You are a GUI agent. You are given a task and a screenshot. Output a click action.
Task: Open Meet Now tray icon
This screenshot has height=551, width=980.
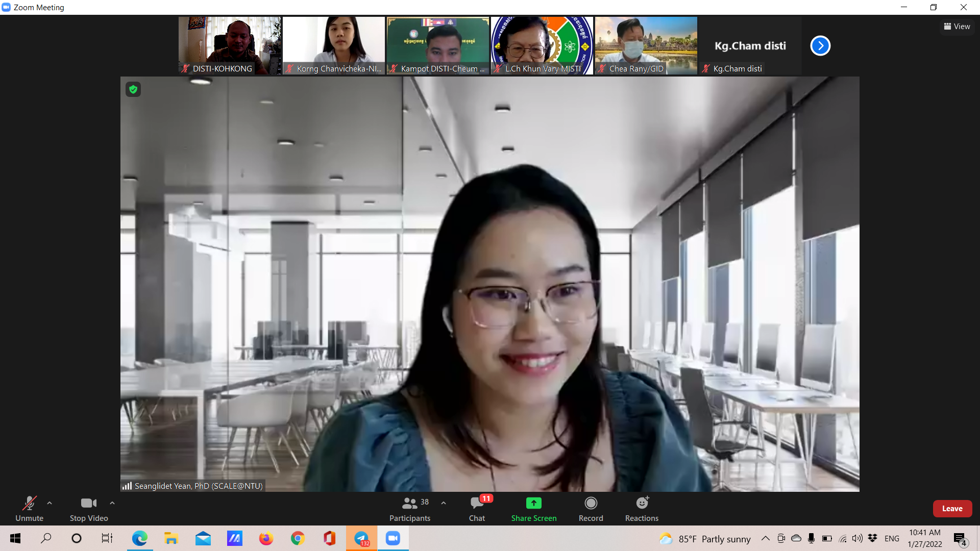tap(781, 538)
